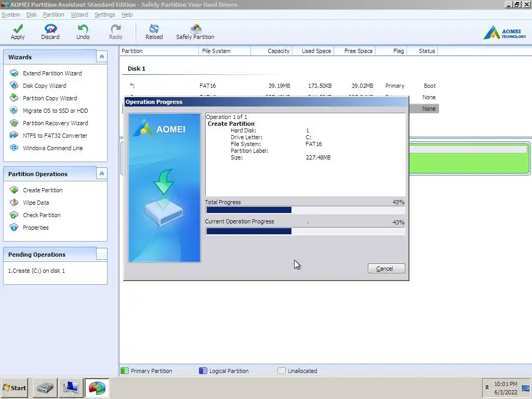Sort by Used Space column header

[x=313, y=51]
